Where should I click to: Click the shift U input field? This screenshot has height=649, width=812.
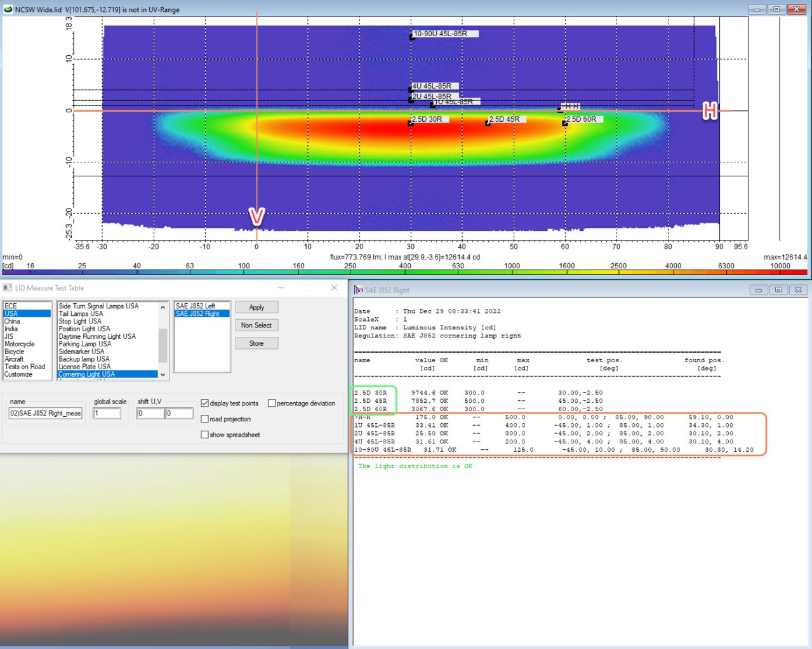click(150, 414)
